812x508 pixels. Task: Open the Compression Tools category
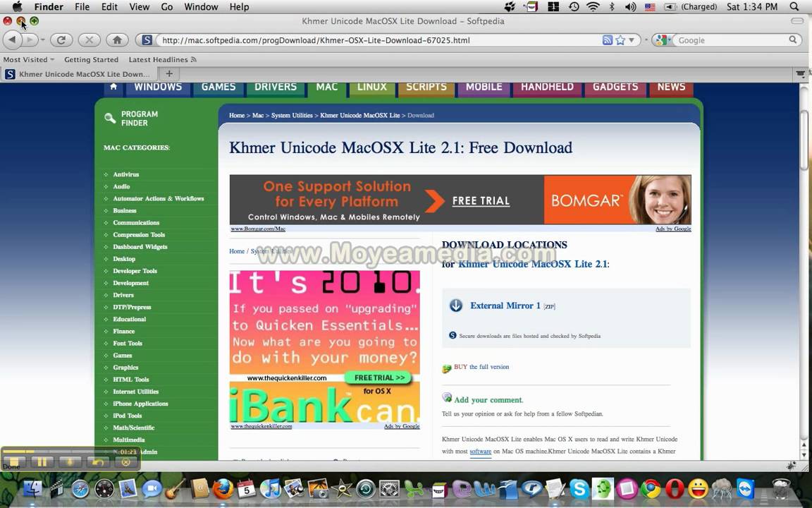click(139, 235)
